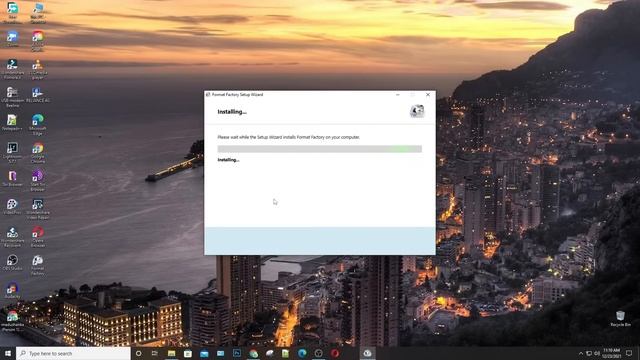Open Microsoft Store from the taskbar
This screenshot has height=360, width=640.
[x=187, y=353]
